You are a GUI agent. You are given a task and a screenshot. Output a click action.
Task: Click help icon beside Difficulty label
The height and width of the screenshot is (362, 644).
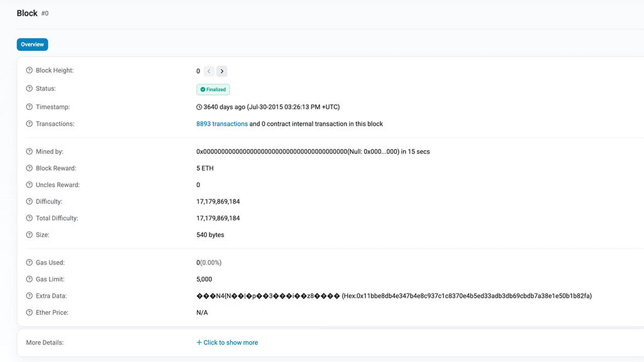(x=30, y=202)
